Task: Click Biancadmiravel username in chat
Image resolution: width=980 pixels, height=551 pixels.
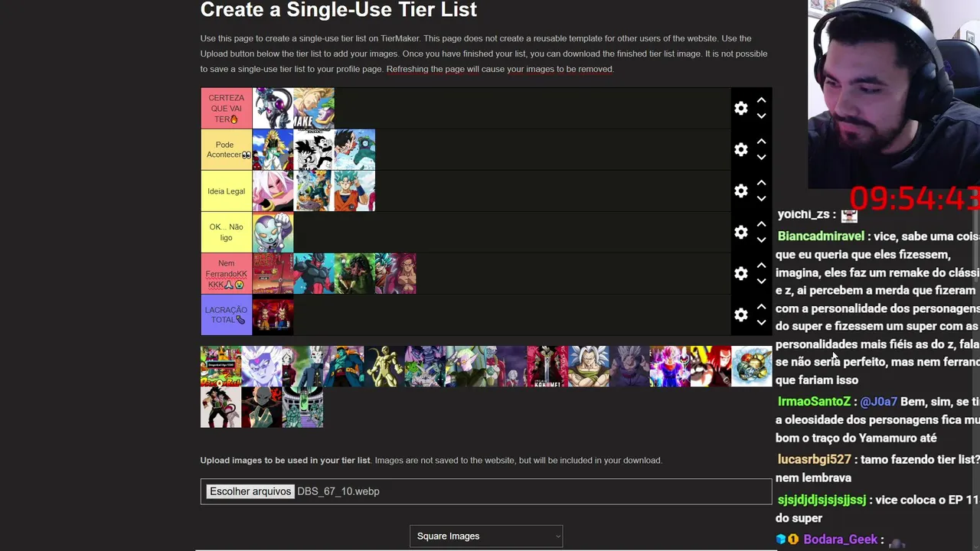Action: 821,236
